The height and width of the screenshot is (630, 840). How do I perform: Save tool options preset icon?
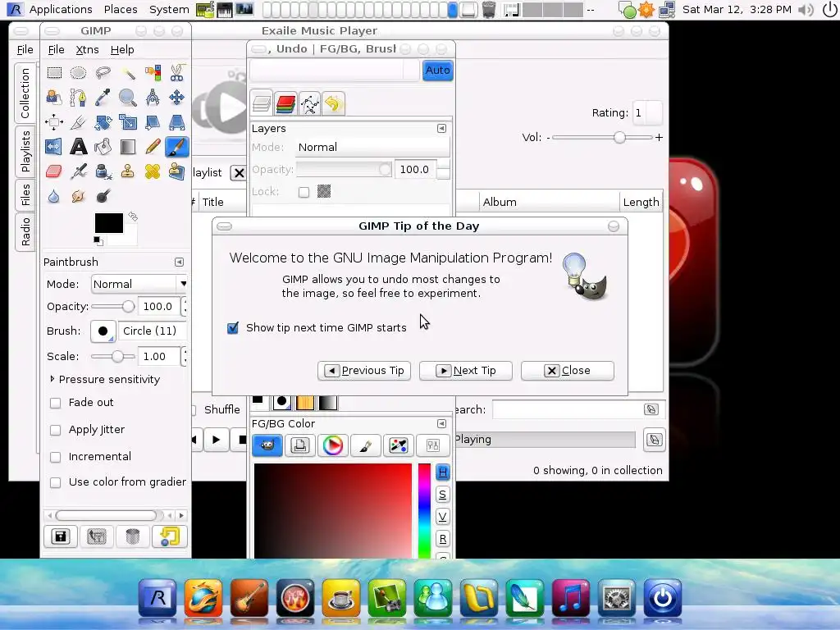(x=61, y=536)
